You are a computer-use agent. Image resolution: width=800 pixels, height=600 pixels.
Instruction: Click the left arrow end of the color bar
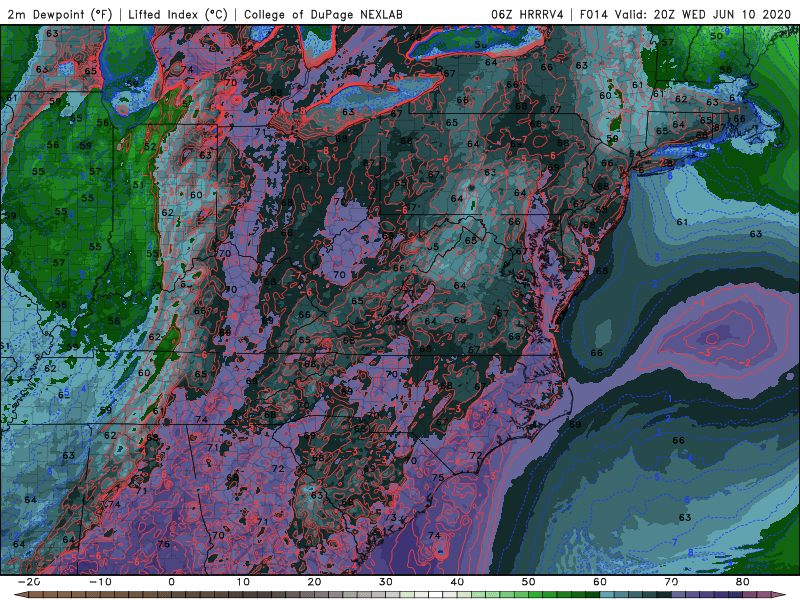pyautogui.click(x=20, y=595)
